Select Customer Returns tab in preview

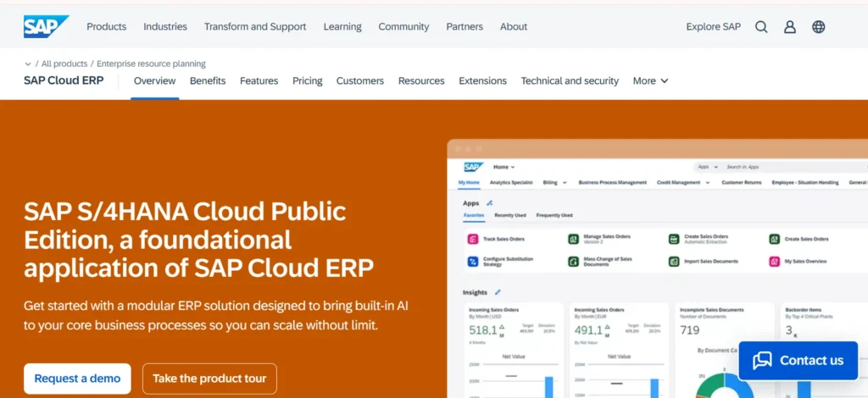click(741, 182)
